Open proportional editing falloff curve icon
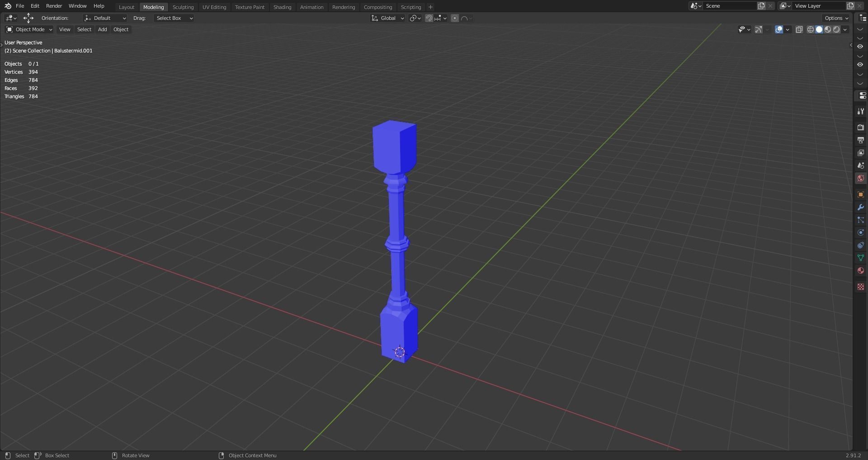 tap(467, 18)
